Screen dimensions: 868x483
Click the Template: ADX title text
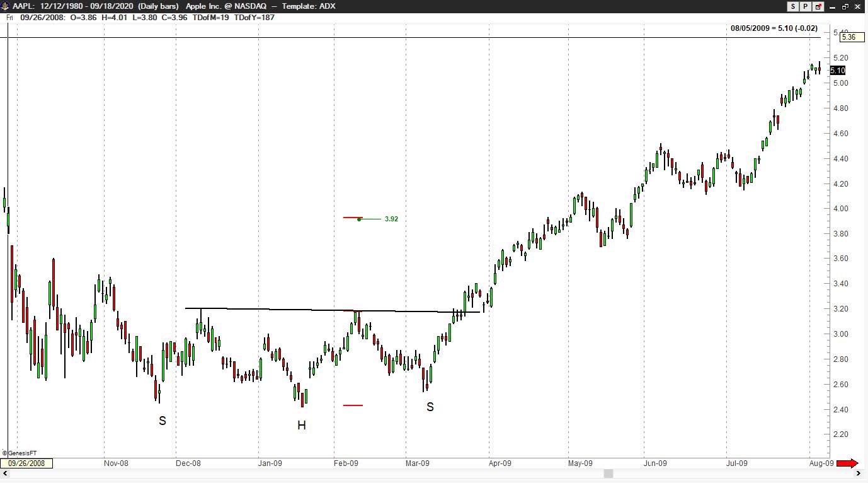[309, 6]
